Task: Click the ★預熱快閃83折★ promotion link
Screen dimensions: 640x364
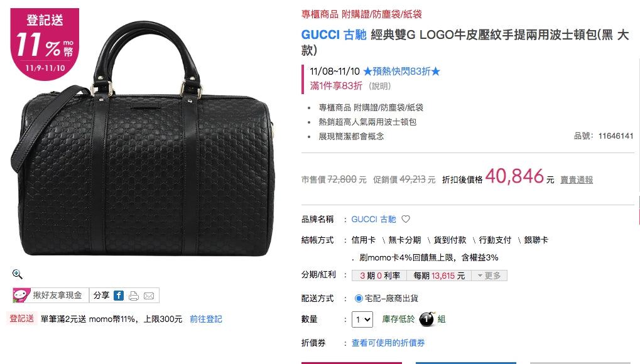Action: [401, 72]
